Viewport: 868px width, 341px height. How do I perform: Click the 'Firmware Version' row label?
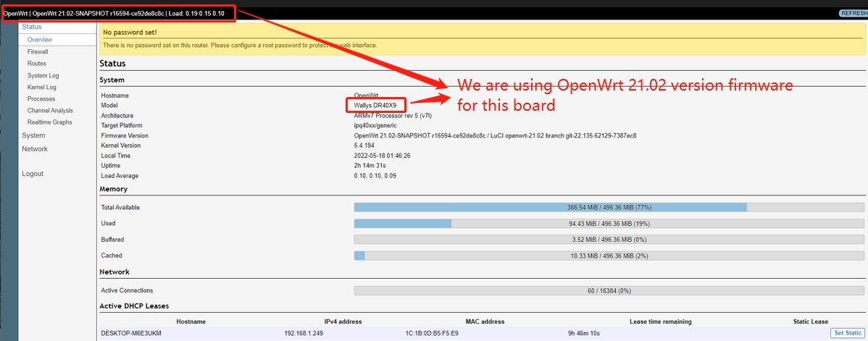point(125,135)
